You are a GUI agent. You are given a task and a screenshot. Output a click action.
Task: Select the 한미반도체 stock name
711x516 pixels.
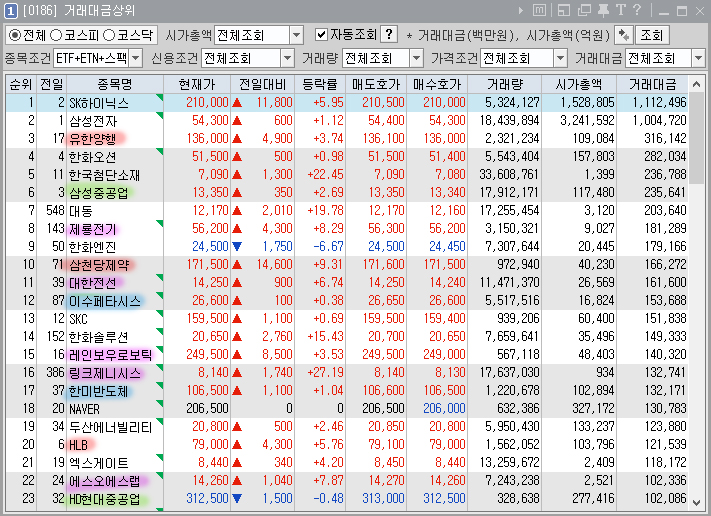point(98,391)
